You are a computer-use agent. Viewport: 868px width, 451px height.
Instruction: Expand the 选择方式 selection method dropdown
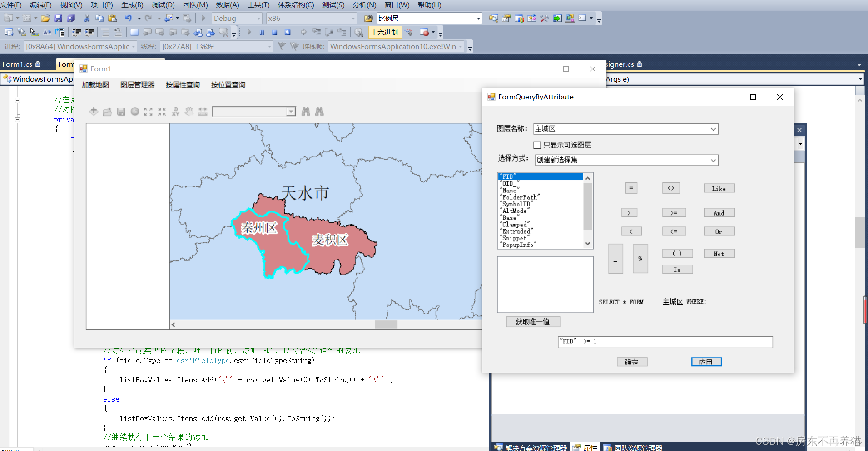tap(713, 160)
